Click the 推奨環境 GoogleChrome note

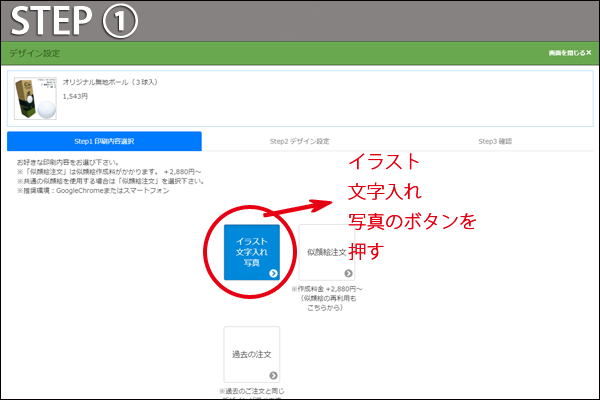(93, 191)
